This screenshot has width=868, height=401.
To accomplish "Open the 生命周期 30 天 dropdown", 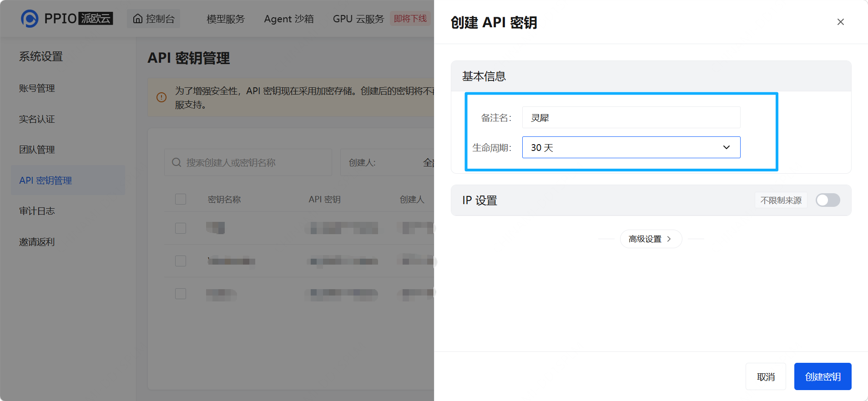I will [x=631, y=147].
